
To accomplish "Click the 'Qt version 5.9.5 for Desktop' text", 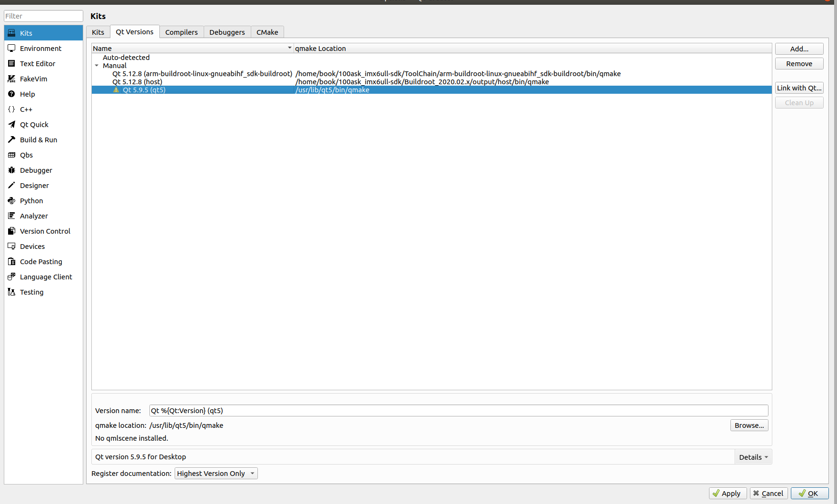I will pos(140,457).
